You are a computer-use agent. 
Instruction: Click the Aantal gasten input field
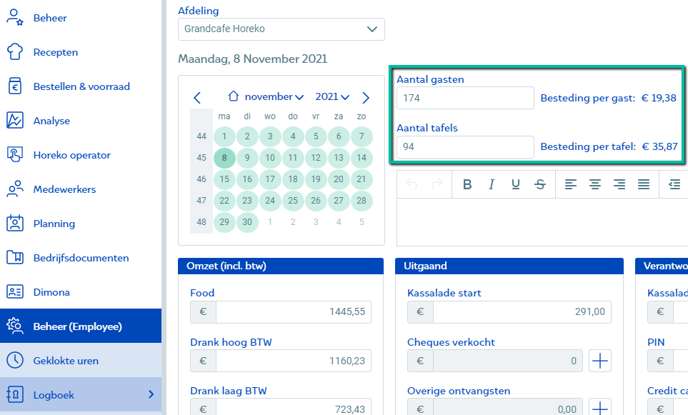pyautogui.click(x=464, y=98)
